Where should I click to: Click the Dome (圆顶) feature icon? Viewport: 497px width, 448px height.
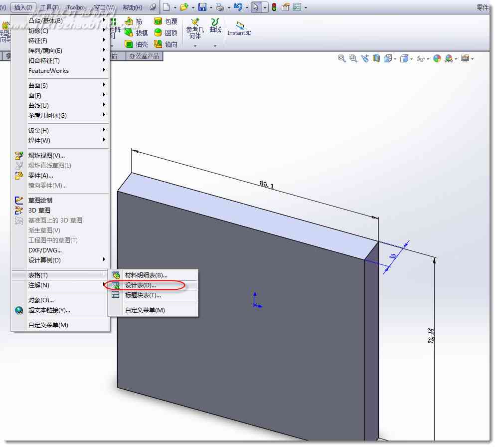click(x=158, y=33)
